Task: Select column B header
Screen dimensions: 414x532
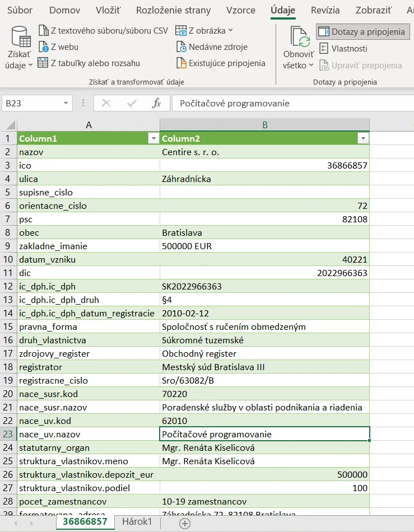Action: (x=264, y=125)
